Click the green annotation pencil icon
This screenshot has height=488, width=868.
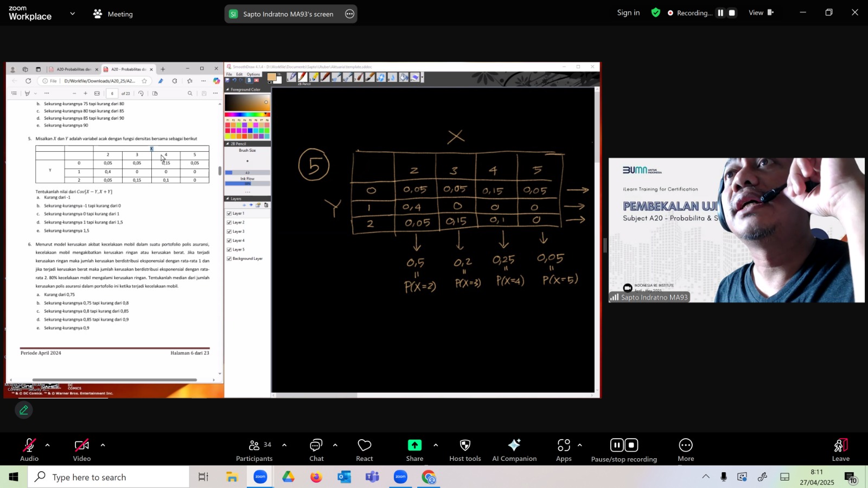coord(24,410)
